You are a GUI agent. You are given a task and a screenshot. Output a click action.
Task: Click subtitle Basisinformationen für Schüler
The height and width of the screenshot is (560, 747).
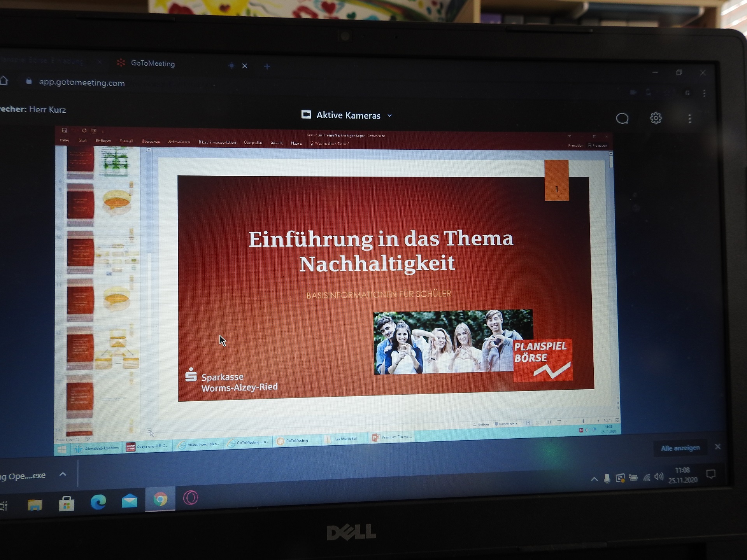[379, 294]
